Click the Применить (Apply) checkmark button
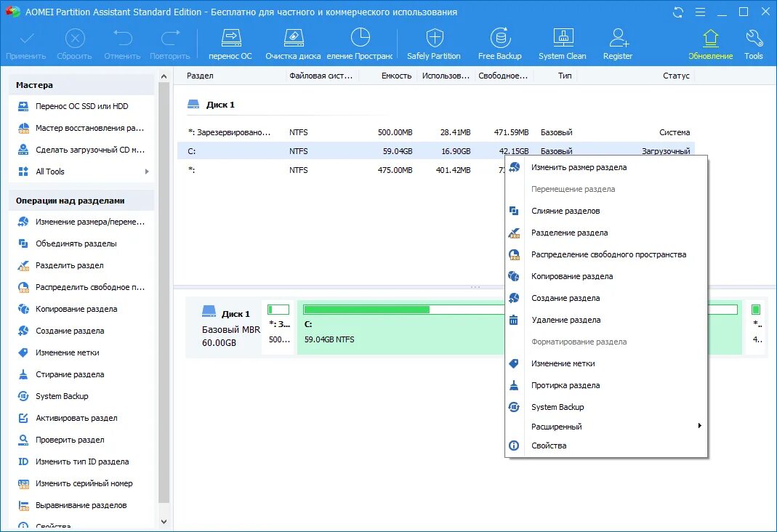 pyautogui.click(x=25, y=44)
